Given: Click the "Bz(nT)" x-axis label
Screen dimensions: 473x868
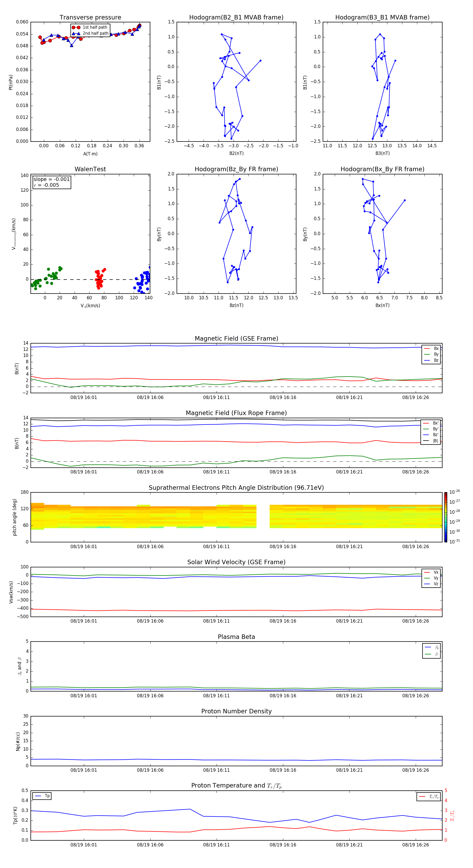Looking at the screenshot, I should coord(236,305).
